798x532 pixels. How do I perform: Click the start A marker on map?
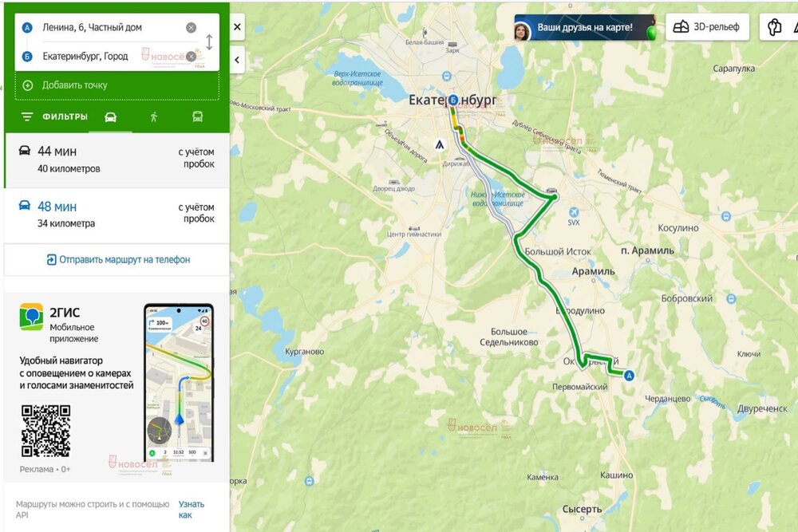coord(630,376)
